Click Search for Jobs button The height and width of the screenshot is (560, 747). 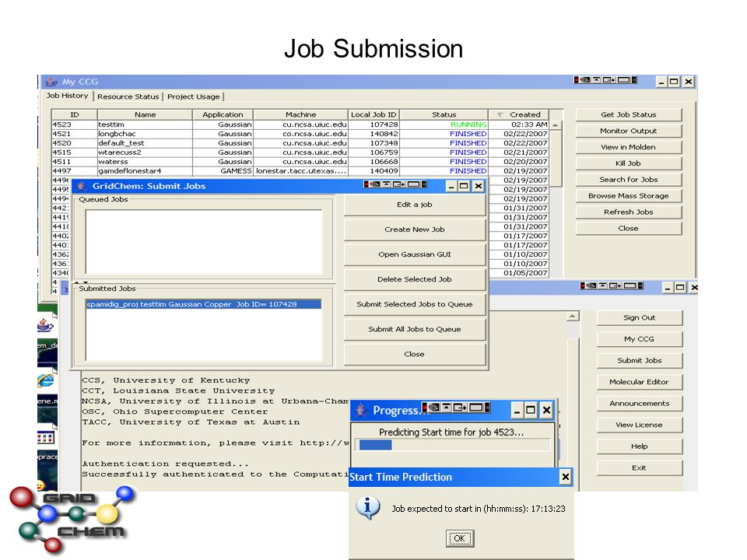pos(629,180)
